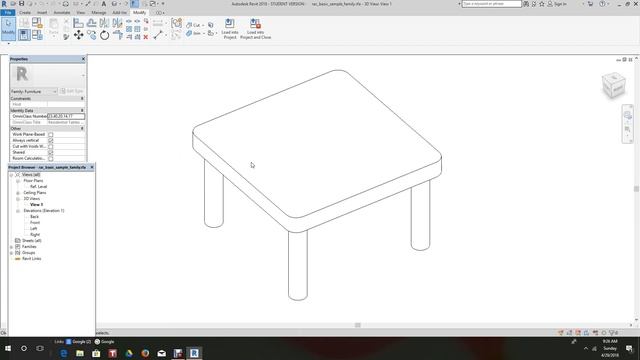Toggle Room Calculation Point checkbox

tap(51, 158)
